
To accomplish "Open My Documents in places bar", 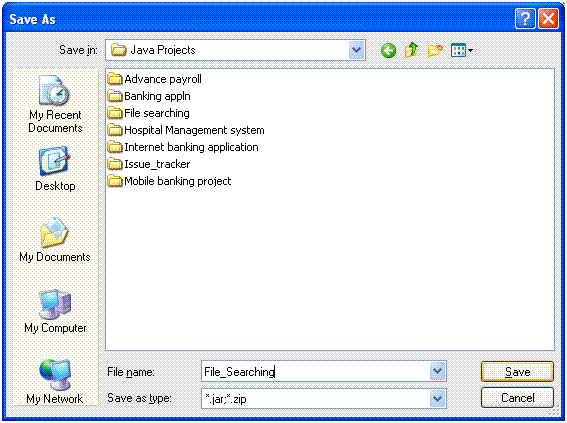I will point(55,239).
